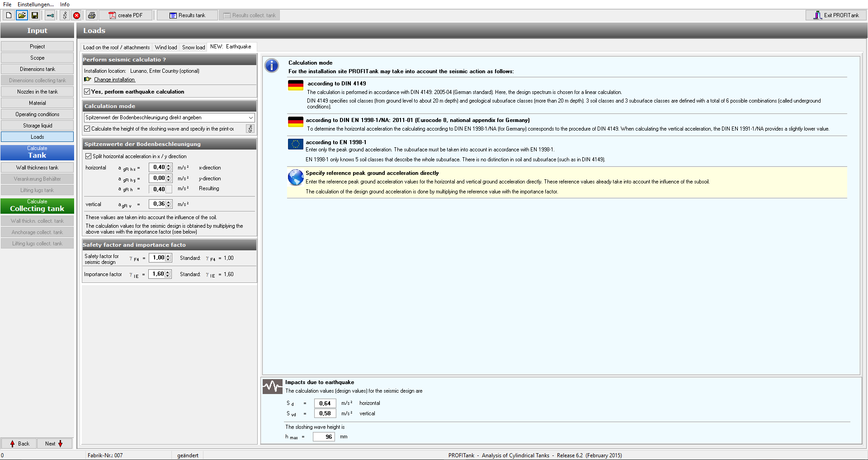Open a file with the folder icon
The height and width of the screenshot is (460, 868).
pyautogui.click(x=22, y=15)
